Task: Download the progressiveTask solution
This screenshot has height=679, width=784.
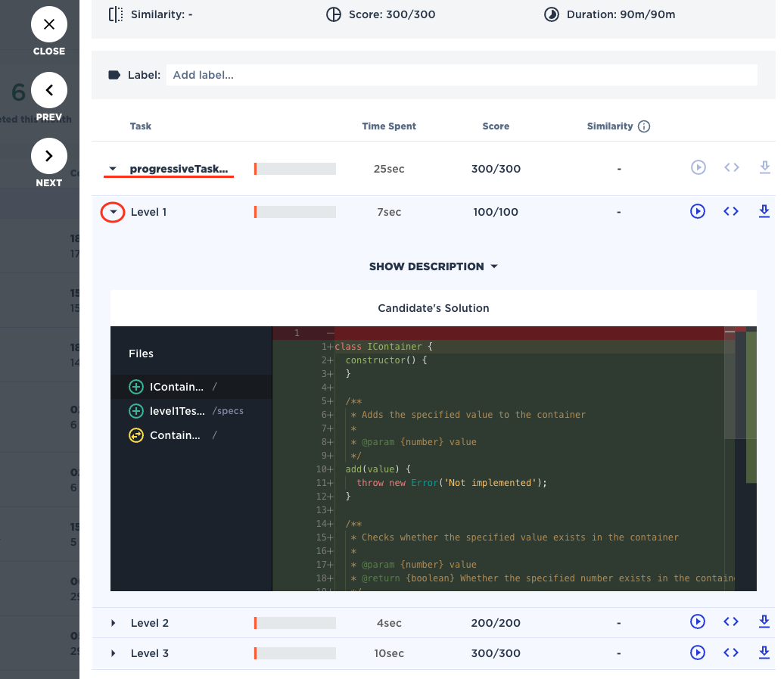Action: (764, 167)
